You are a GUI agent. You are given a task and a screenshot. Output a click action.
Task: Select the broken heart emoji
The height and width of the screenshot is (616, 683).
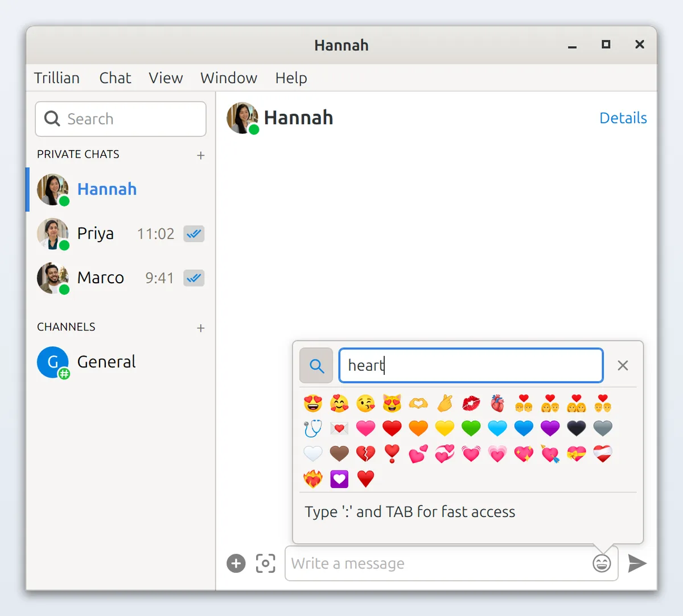(x=365, y=453)
